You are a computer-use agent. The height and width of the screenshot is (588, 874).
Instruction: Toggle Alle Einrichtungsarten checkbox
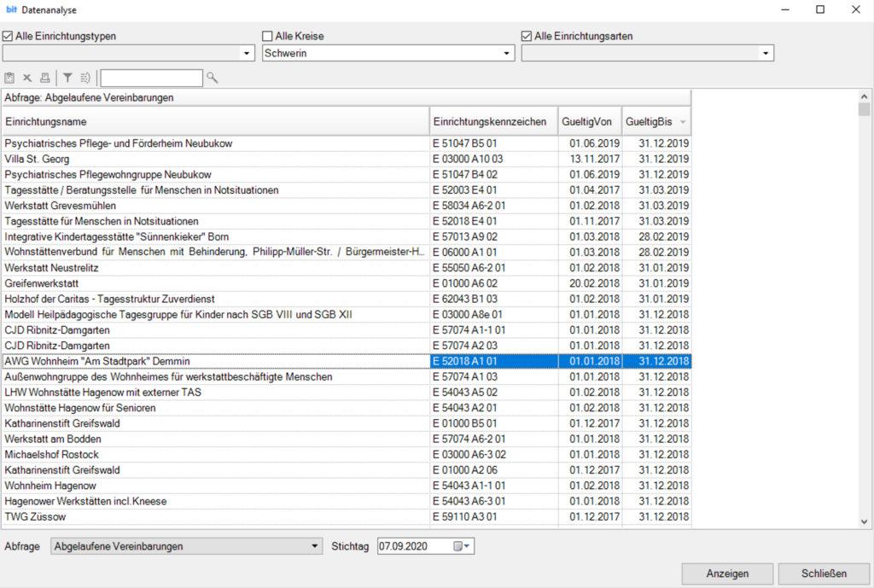(x=527, y=37)
